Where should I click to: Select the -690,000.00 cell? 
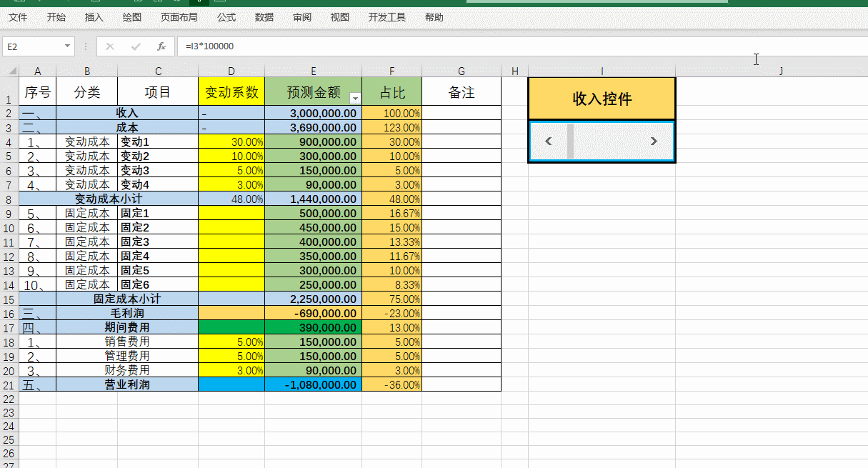click(314, 313)
